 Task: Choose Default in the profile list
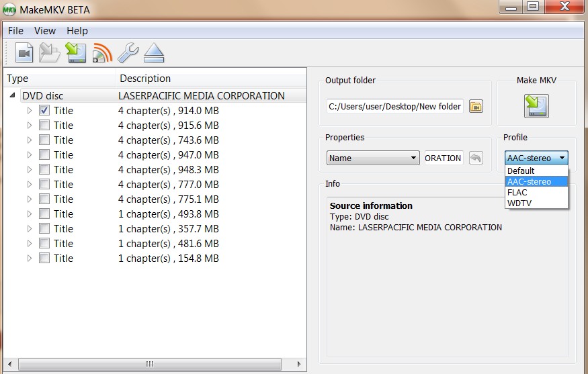click(536, 171)
